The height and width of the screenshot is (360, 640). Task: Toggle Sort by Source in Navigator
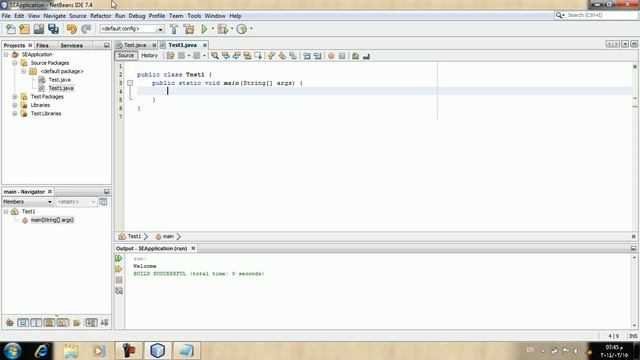[x=104, y=322]
